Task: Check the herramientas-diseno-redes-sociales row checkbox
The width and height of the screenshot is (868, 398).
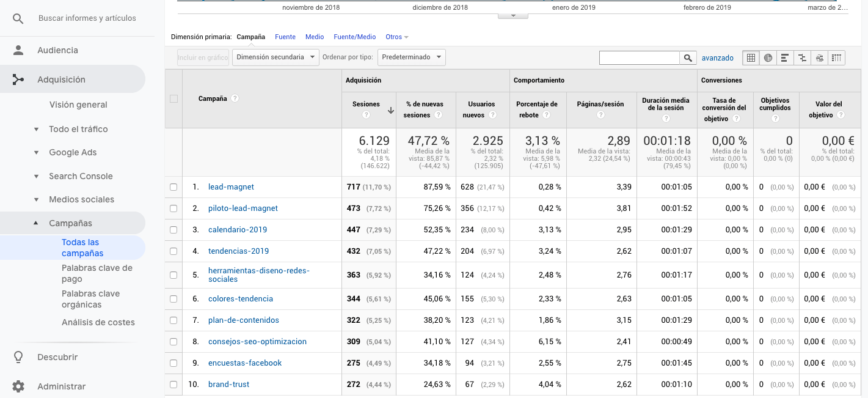Action: click(173, 275)
